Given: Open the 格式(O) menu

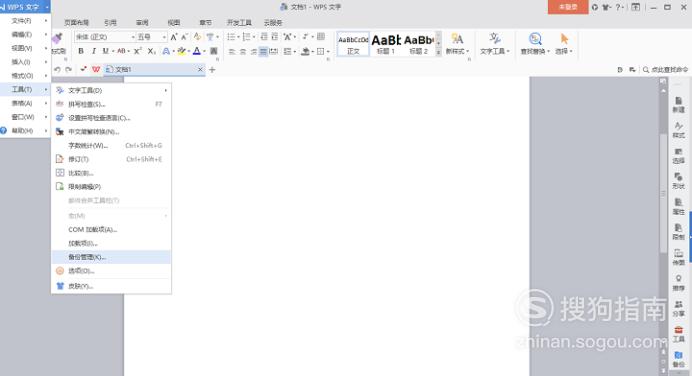Looking at the screenshot, I should [25, 75].
